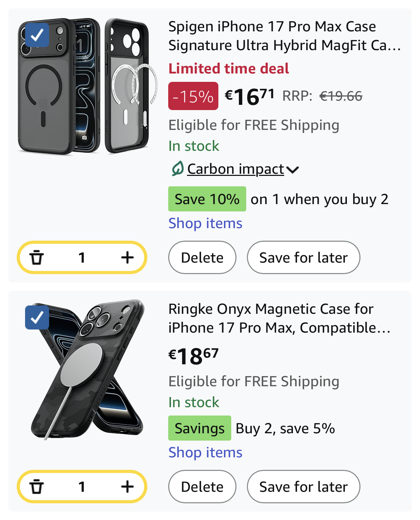Viewport: 420px width, 520px height.
Task: Uncheck the Spigen iPhone case checkbox
Action: [37, 35]
